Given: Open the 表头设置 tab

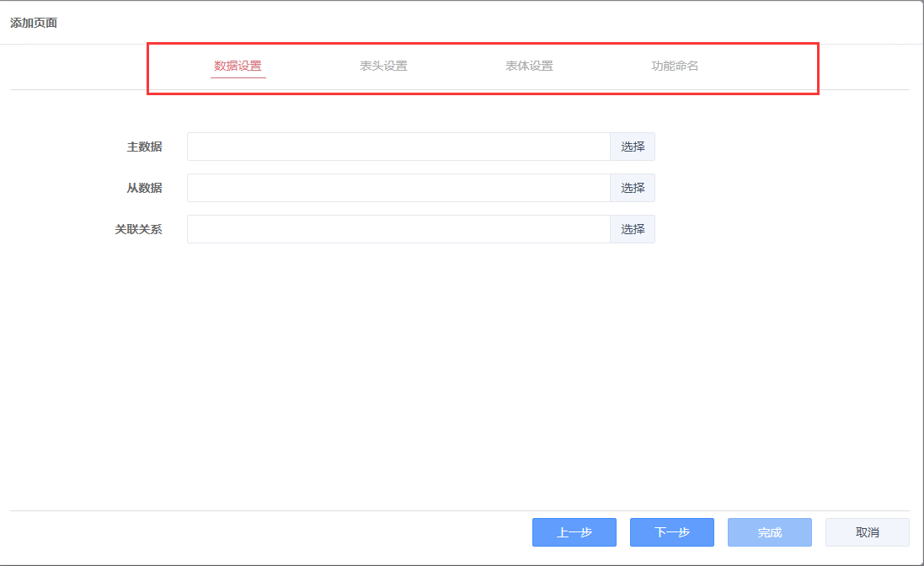Looking at the screenshot, I should click(383, 66).
